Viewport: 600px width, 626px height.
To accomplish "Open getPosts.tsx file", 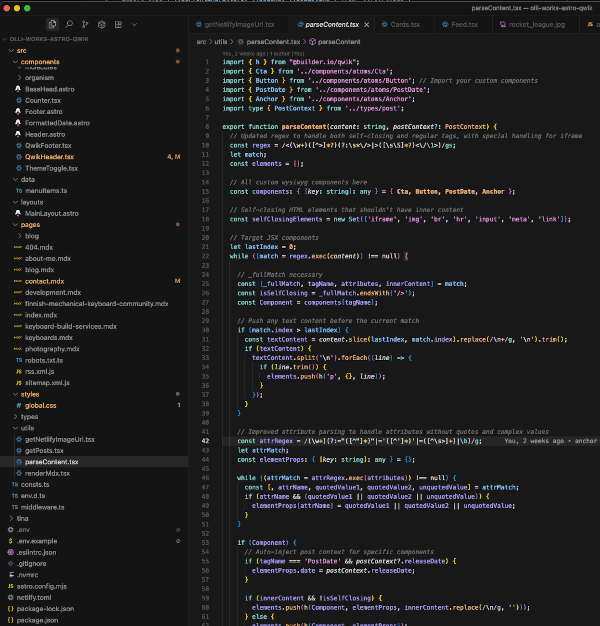I will pyautogui.click(x=44, y=451).
